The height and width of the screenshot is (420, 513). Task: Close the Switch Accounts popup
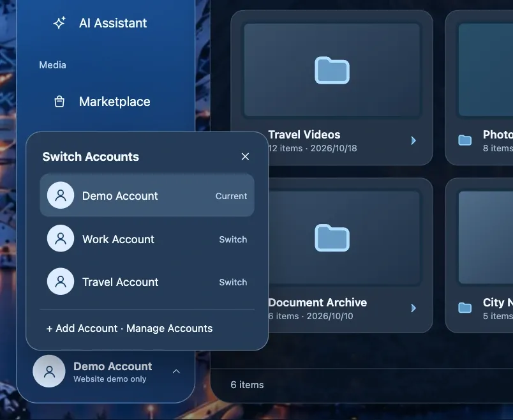(x=245, y=156)
